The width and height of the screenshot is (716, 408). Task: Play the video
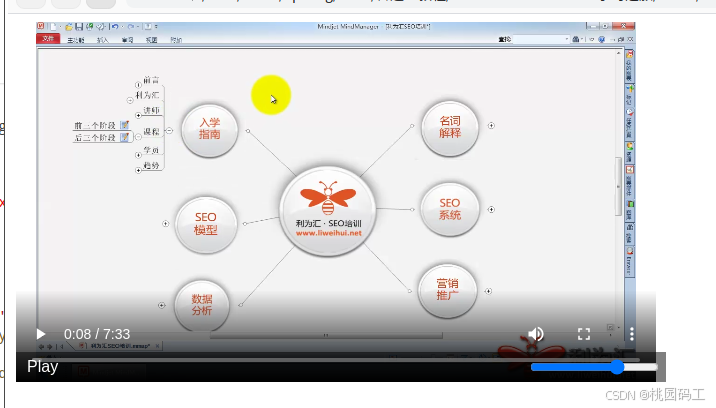[x=41, y=334]
